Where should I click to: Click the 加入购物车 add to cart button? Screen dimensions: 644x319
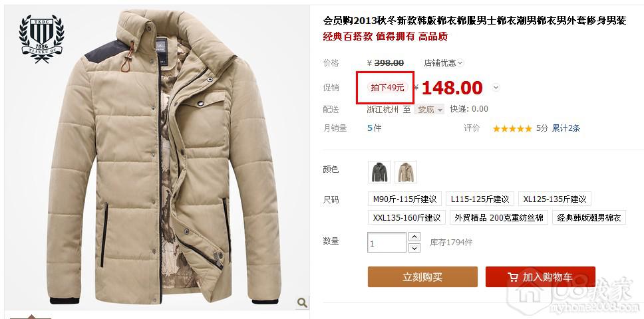point(540,276)
